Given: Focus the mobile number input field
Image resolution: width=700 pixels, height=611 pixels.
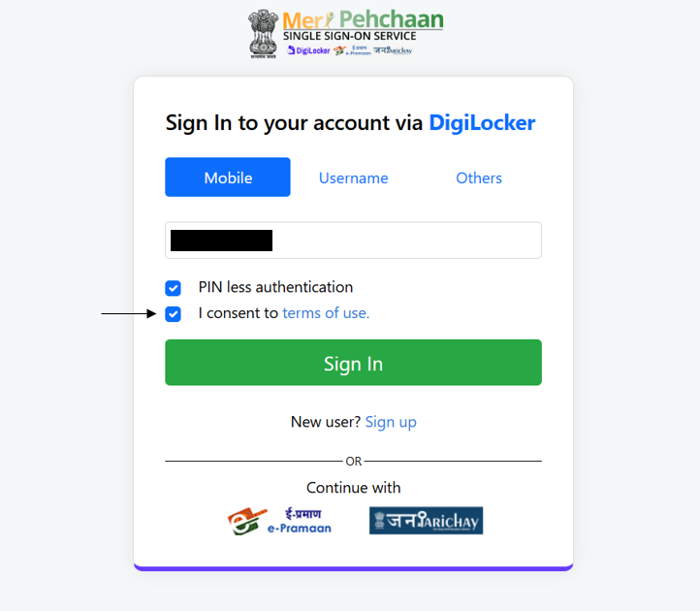Looking at the screenshot, I should pos(353,241).
